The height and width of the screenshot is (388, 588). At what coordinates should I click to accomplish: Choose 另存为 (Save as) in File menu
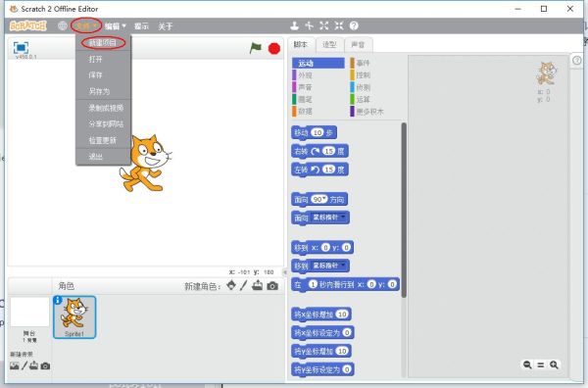[103, 91]
